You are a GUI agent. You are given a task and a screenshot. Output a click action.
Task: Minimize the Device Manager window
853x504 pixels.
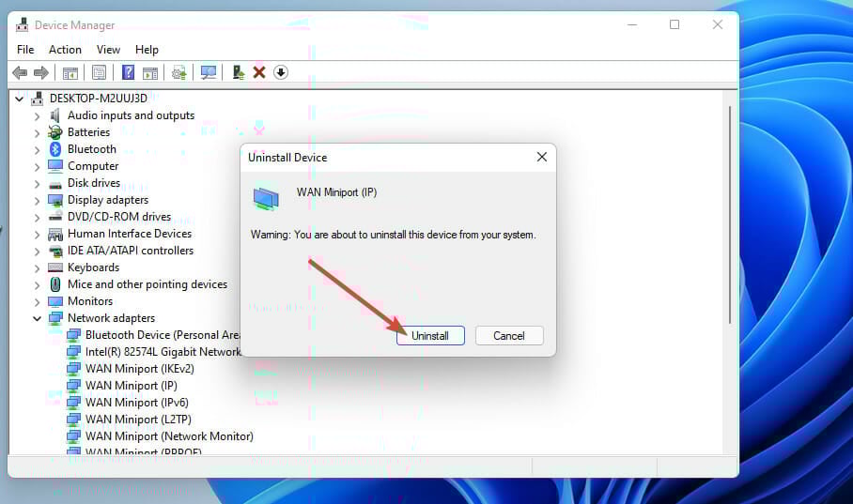click(x=632, y=24)
